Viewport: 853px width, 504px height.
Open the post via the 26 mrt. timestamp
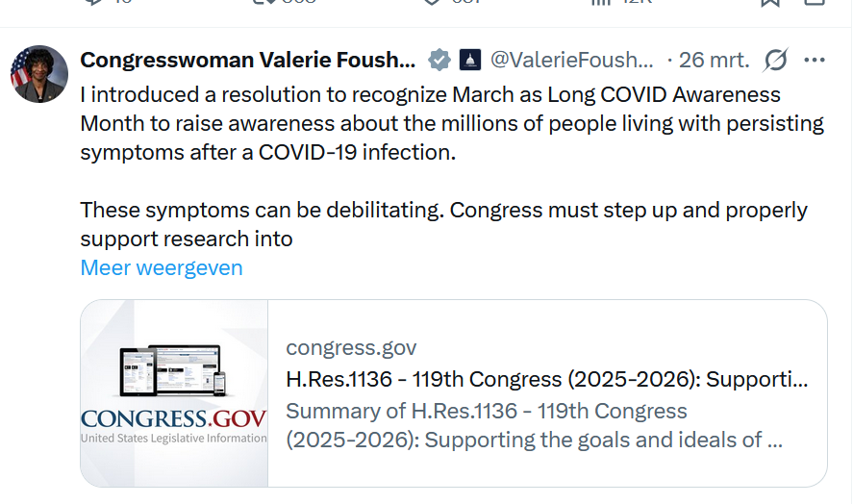[714, 60]
